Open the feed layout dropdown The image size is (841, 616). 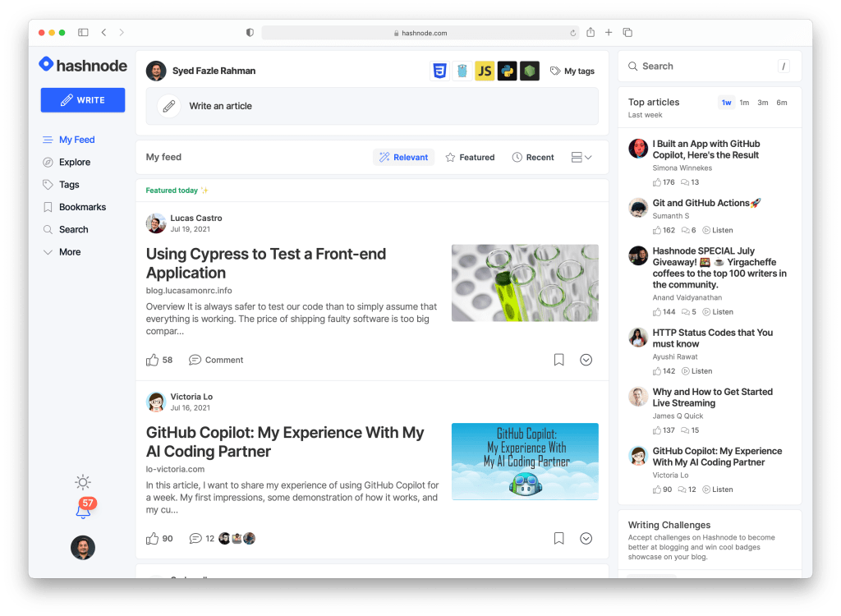coord(581,157)
